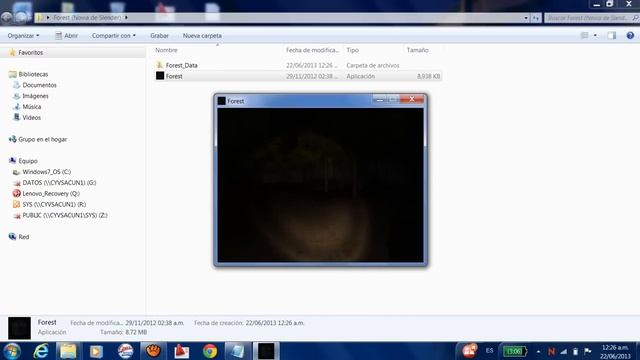Click the ES language indicator
This screenshot has width=640, height=360.
point(489,351)
